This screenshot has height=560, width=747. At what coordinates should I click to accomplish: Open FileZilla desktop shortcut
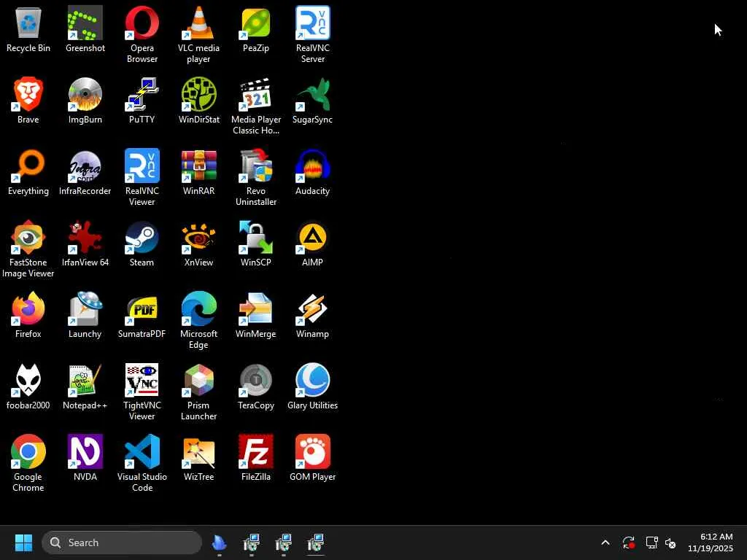point(256,458)
